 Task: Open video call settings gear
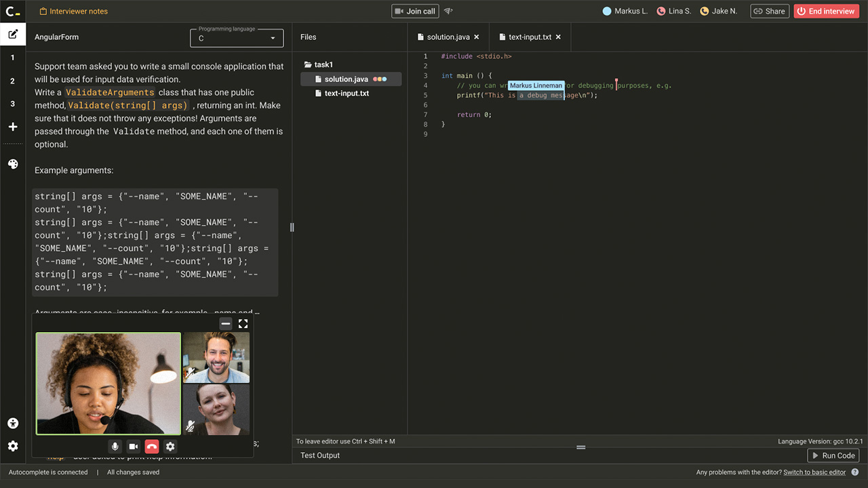pos(170,447)
